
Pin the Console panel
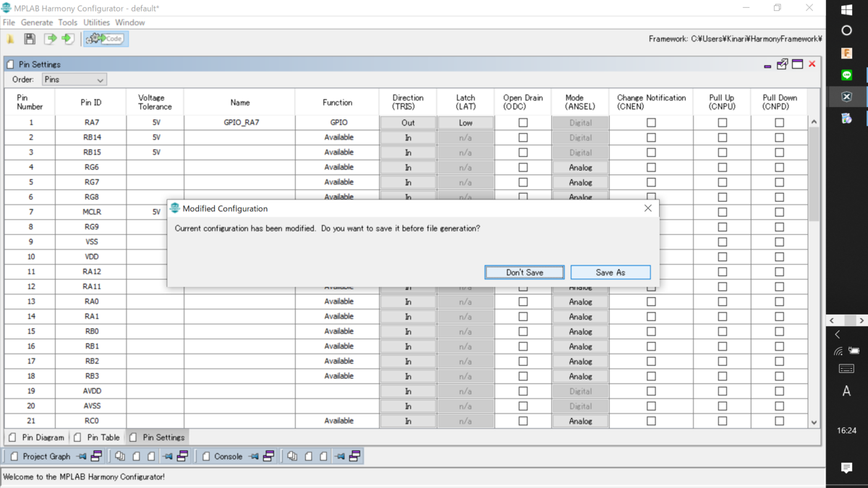pyautogui.click(x=254, y=456)
